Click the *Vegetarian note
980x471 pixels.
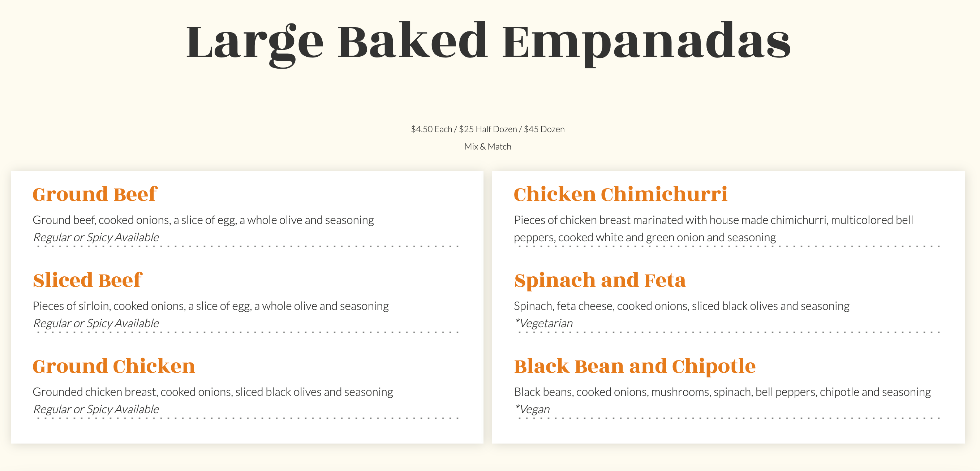pos(543,324)
